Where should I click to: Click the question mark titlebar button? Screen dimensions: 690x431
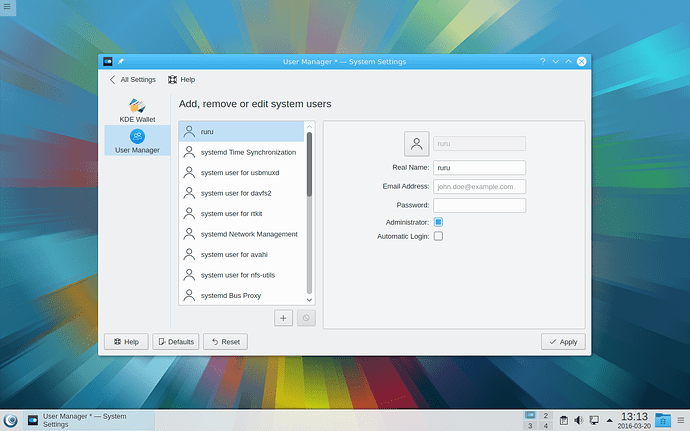coord(543,62)
